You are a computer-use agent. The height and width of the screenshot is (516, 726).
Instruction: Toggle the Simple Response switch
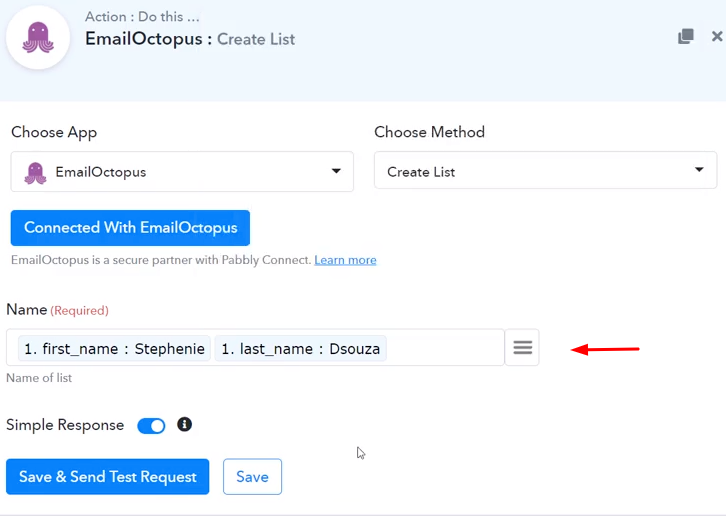151,426
